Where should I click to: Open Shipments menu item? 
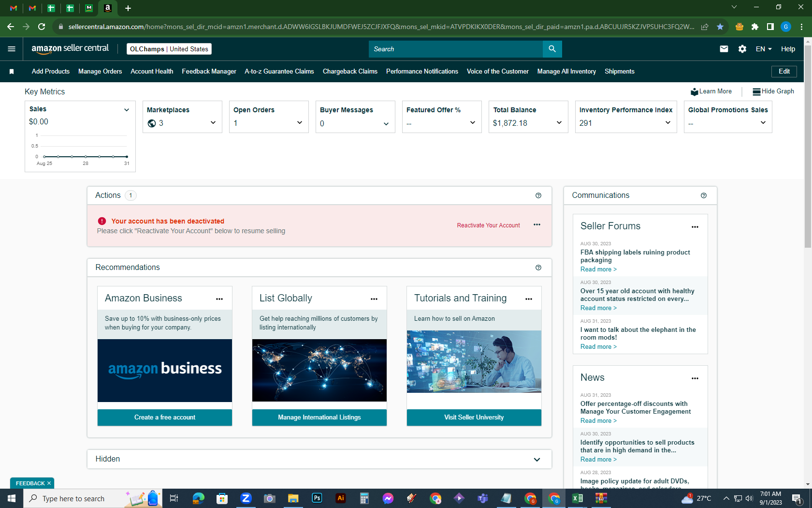620,72
